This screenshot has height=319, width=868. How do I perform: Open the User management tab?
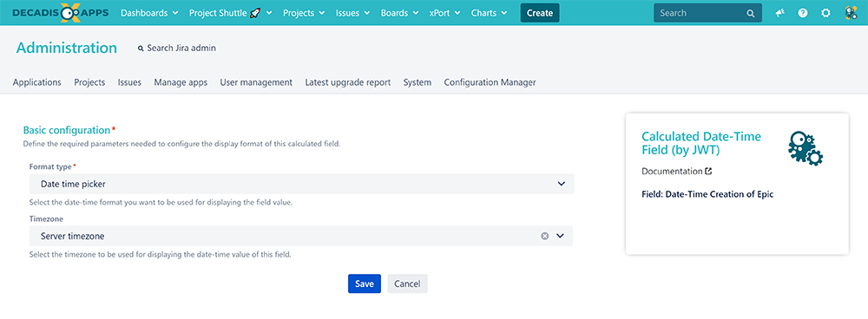[256, 82]
